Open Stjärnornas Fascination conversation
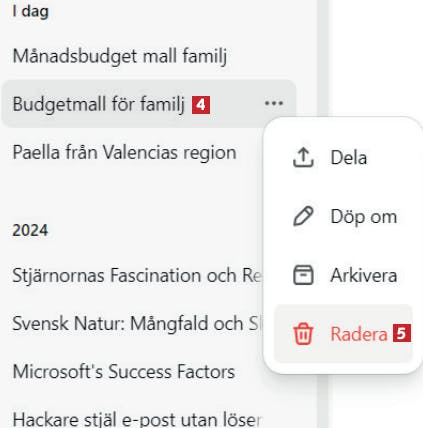Screen dimensions: 423x428 [137, 275]
